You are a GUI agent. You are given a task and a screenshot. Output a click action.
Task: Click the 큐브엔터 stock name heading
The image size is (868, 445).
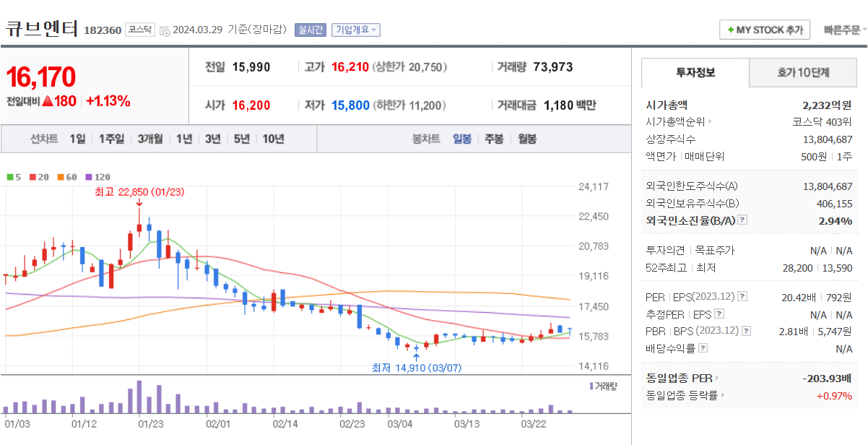click(x=42, y=29)
